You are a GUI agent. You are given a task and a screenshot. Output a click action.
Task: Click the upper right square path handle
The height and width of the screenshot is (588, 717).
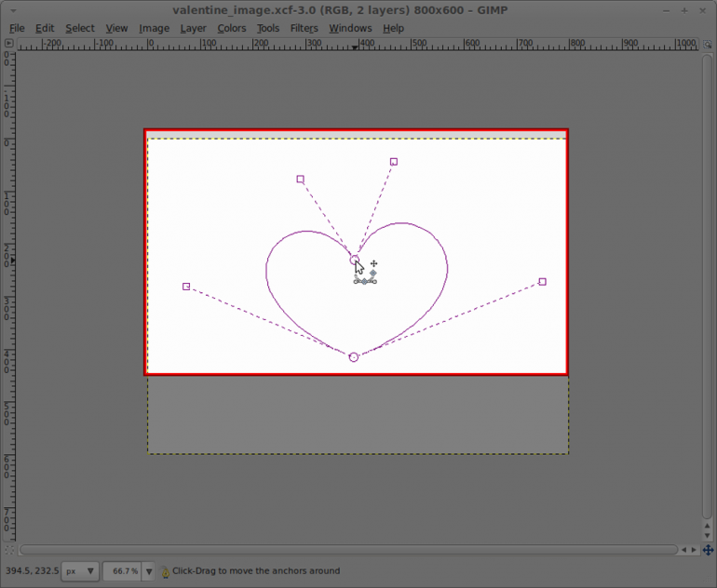(394, 162)
